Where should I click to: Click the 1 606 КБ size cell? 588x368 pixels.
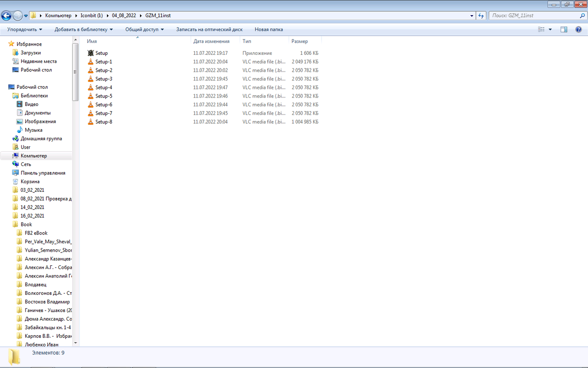[x=309, y=53]
